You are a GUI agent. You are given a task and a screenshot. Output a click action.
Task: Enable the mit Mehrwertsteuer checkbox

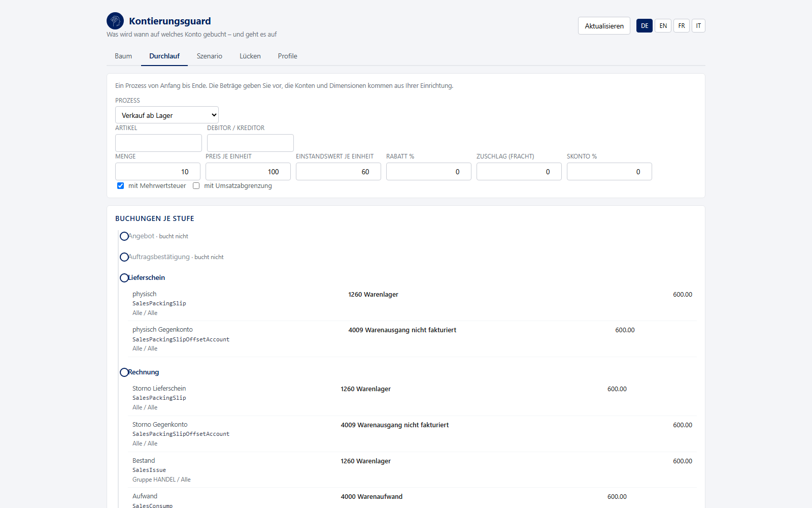[120, 186]
